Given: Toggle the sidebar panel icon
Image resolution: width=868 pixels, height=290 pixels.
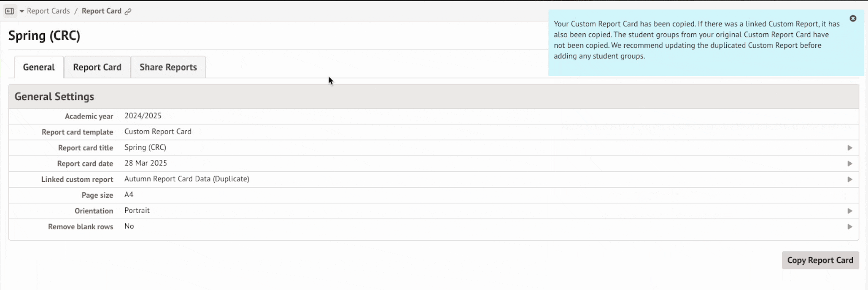Looking at the screenshot, I should [x=10, y=11].
